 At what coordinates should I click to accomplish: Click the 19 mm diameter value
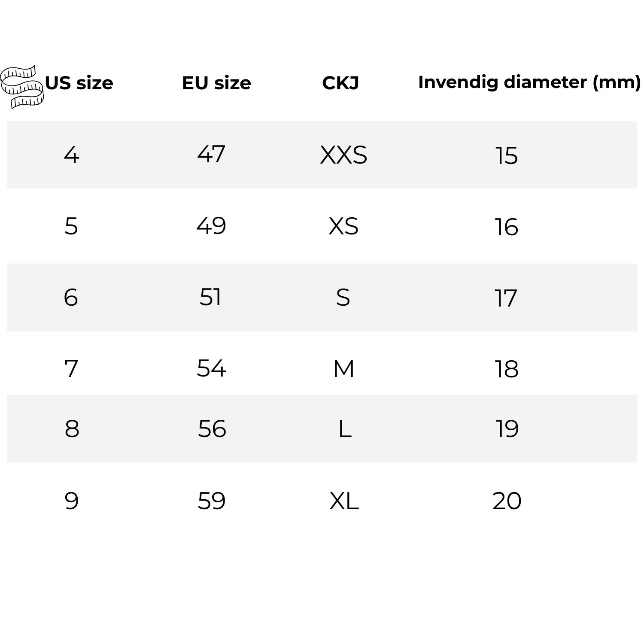(507, 429)
